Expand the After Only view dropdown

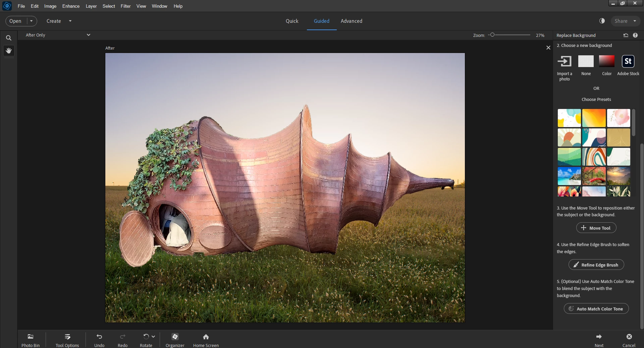pyautogui.click(x=88, y=35)
